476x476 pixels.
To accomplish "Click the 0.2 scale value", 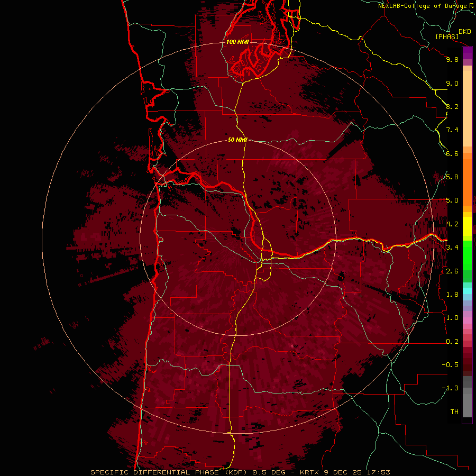I will tap(452, 342).
